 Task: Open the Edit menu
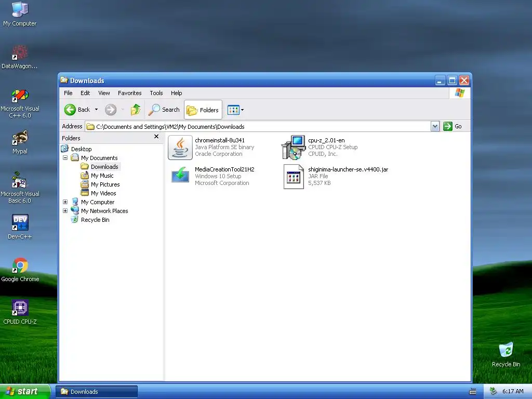pos(85,93)
